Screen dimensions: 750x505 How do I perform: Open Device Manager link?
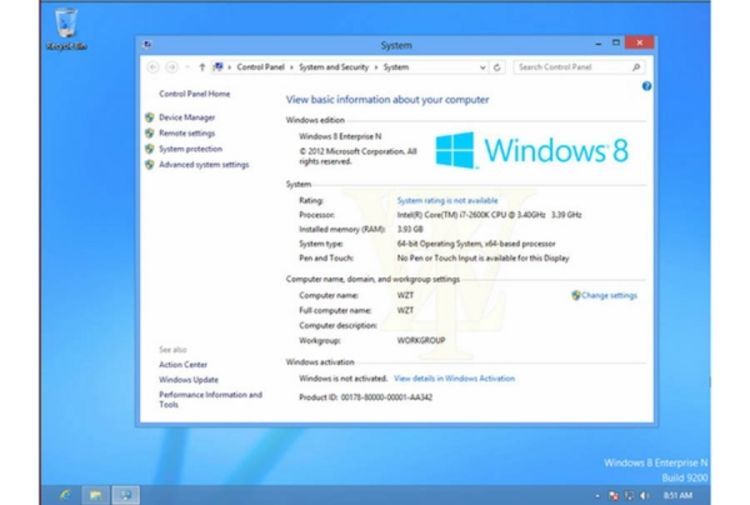click(187, 117)
